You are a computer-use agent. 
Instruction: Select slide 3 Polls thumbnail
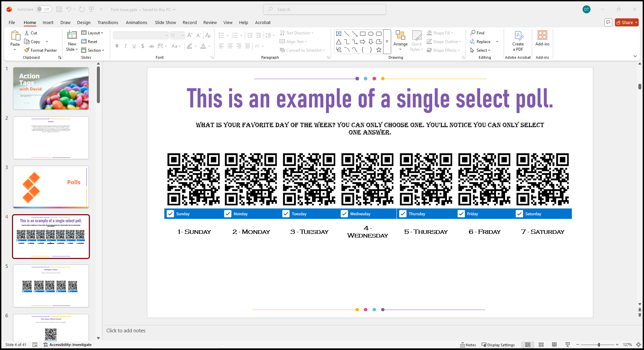coord(51,187)
